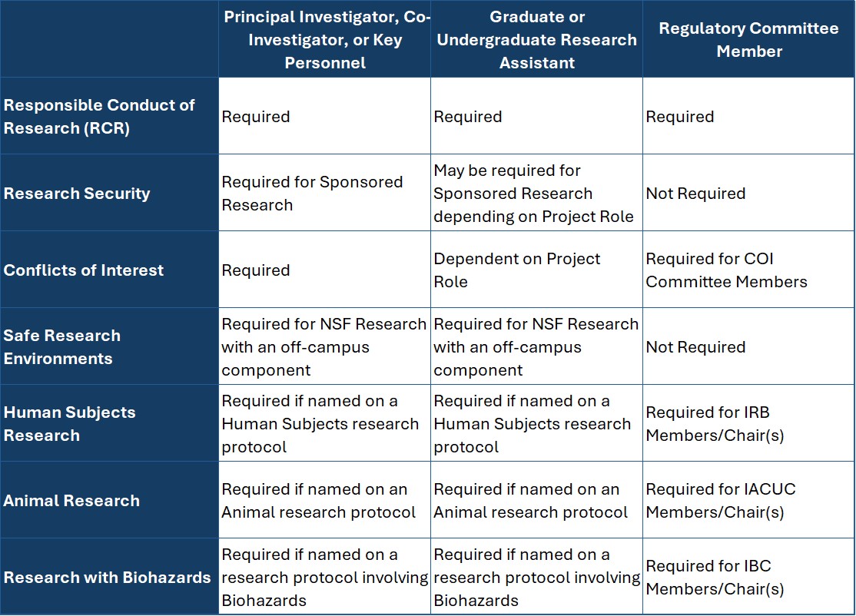Viewport: 856px width, 616px height.
Task: Select Not Required cell in Research Security row
Action: 695,194
